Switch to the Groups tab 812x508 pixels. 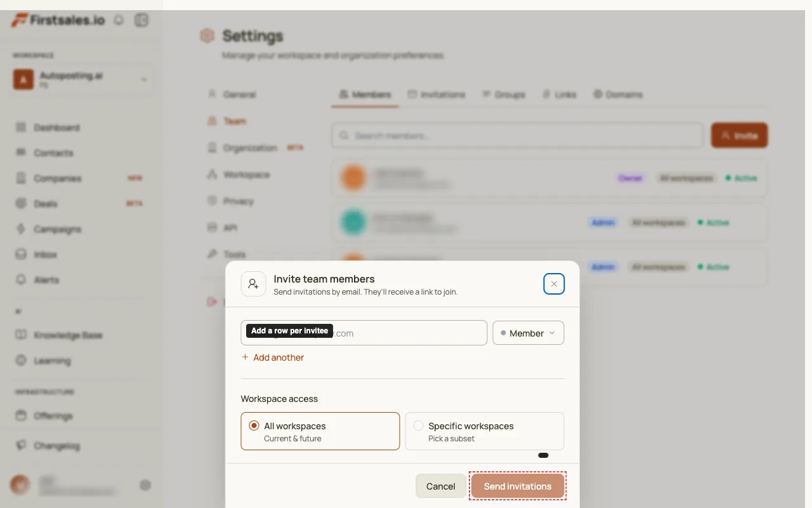pyautogui.click(x=504, y=95)
